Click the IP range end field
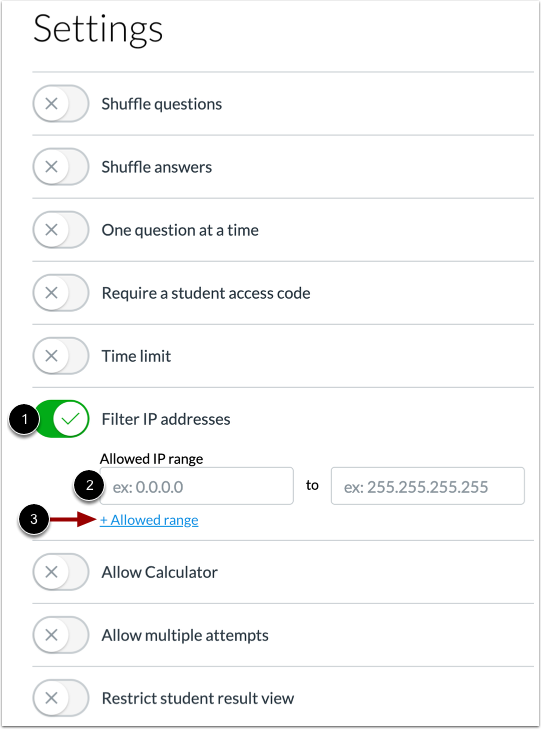This screenshot has width=541, height=729. tap(428, 486)
